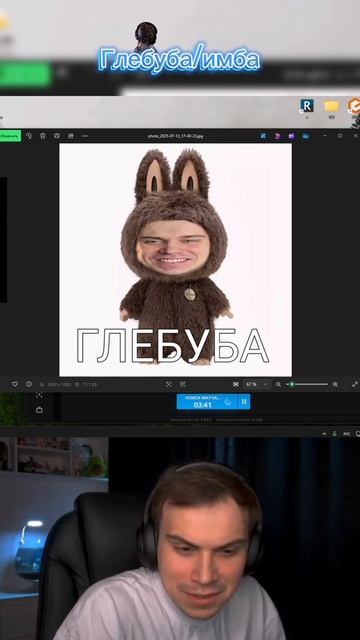
Task: Click the blue match search 03:41 button
Action: point(208,402)
